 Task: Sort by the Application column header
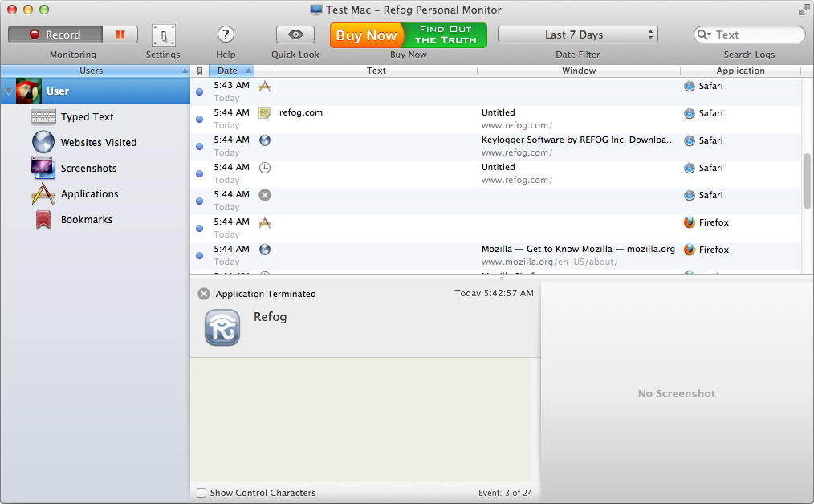tap(740, 71)
